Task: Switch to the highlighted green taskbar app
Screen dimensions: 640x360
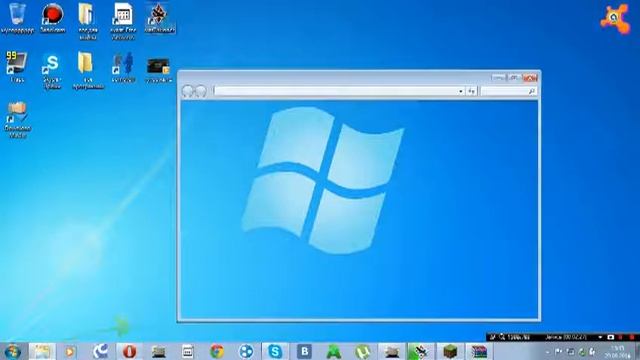Action: [x=420, y=351]
